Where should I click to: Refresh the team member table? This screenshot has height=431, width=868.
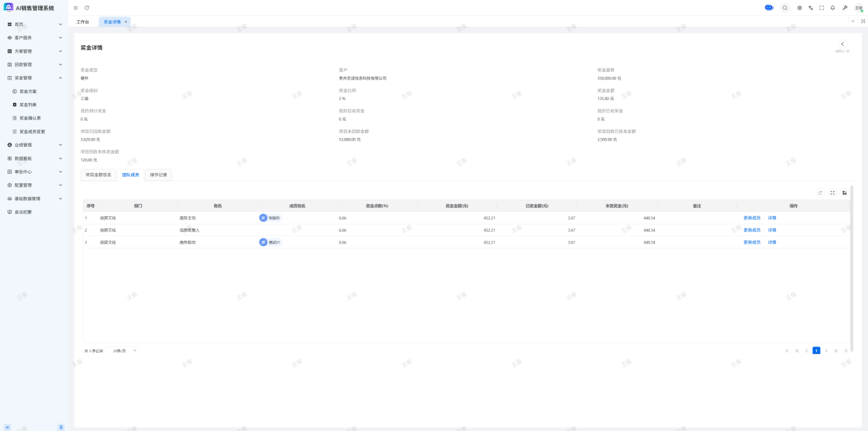click(820, 193)
